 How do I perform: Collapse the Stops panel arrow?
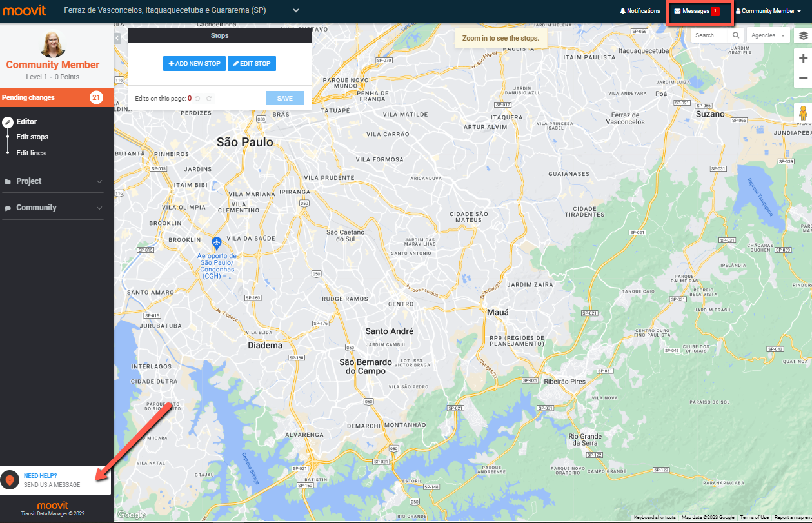pyautogui.click(x=117, y=38)
